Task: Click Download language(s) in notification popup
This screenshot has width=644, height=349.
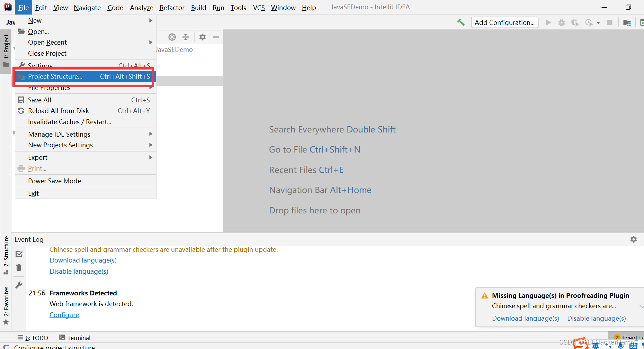Action: tap(525, 318)
